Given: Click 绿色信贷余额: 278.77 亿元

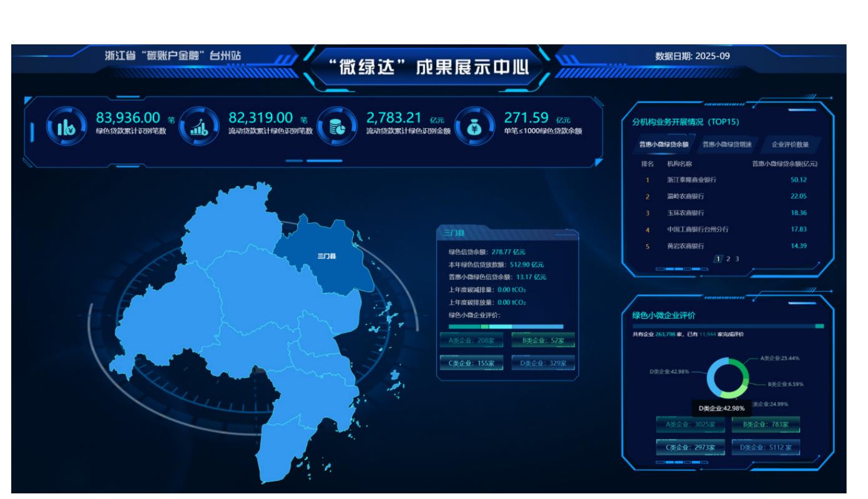Looking at the screenshot, I should 487,252.
